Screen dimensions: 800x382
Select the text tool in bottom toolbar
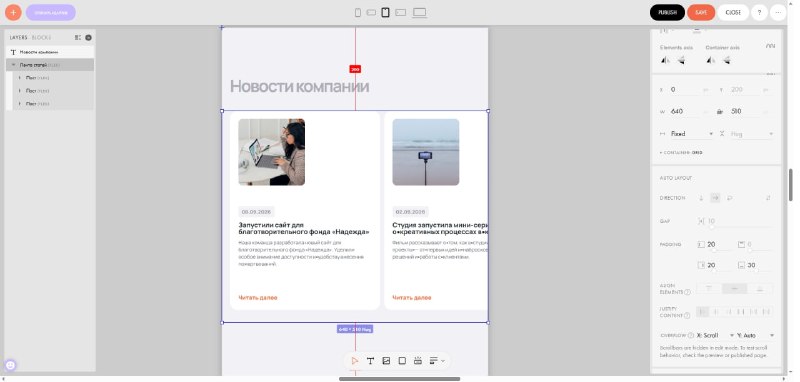click(370, 361)
